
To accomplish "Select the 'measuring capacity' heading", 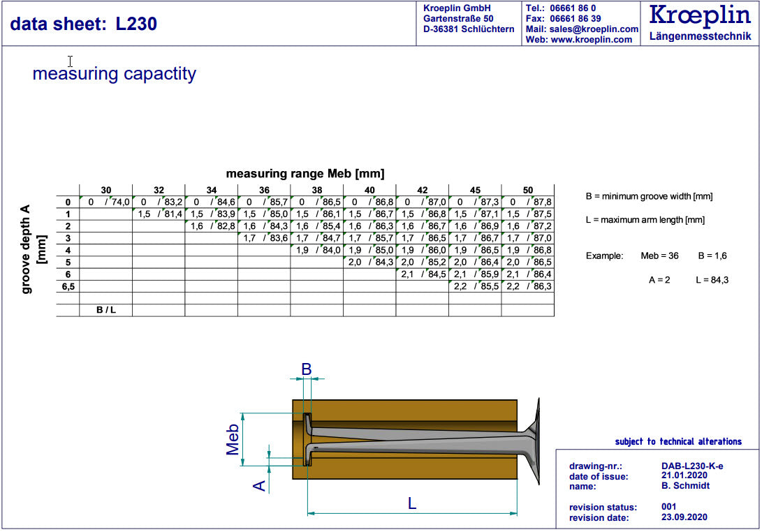I will 114,73.
